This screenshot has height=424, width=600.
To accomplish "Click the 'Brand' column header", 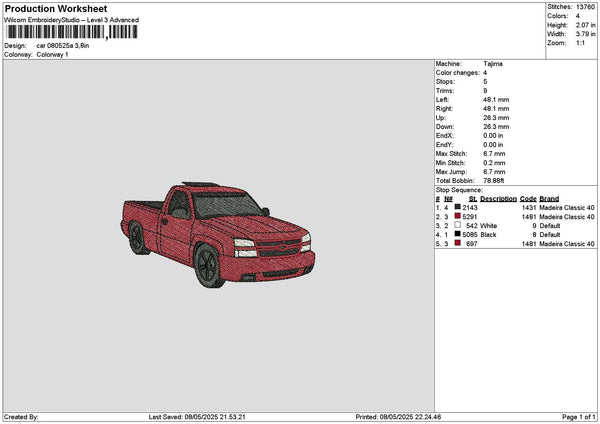I will pyautogui.click(x=549, y=199).
